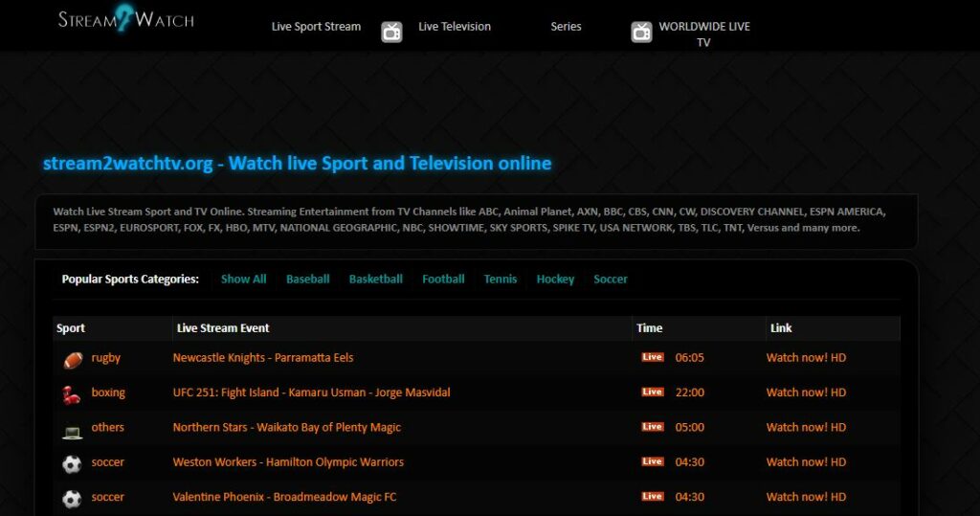Open Northern Stars - Waikato Bay of Plenty Magic
The width and height of the screenshot is (980, 516).
287,428
